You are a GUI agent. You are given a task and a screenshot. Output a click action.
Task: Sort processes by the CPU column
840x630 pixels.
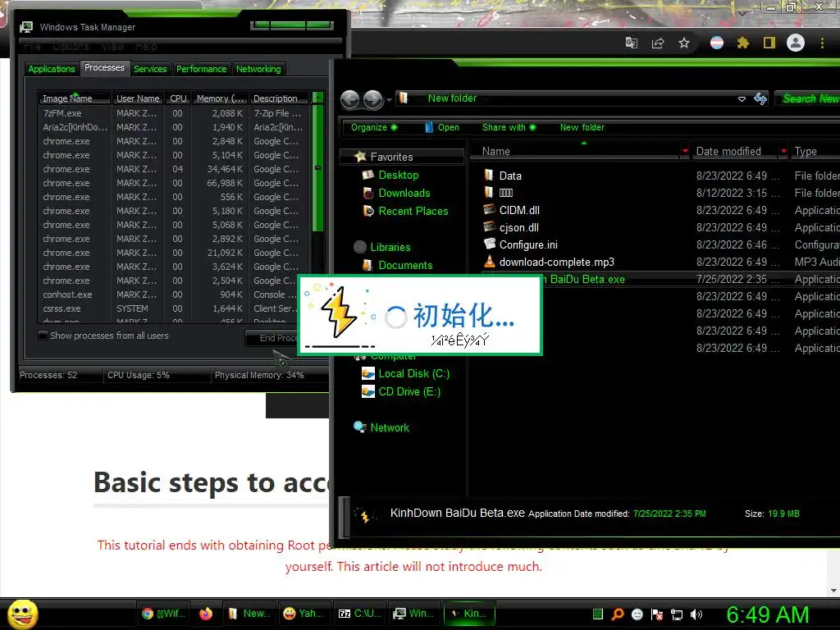click(x=178, y=98)
